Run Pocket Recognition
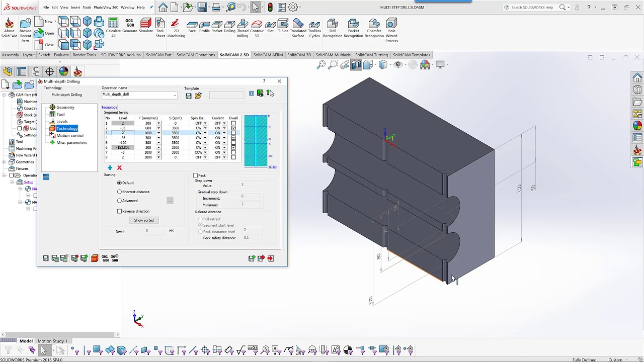This screenshot has height=362, width=644. point(353,28)
